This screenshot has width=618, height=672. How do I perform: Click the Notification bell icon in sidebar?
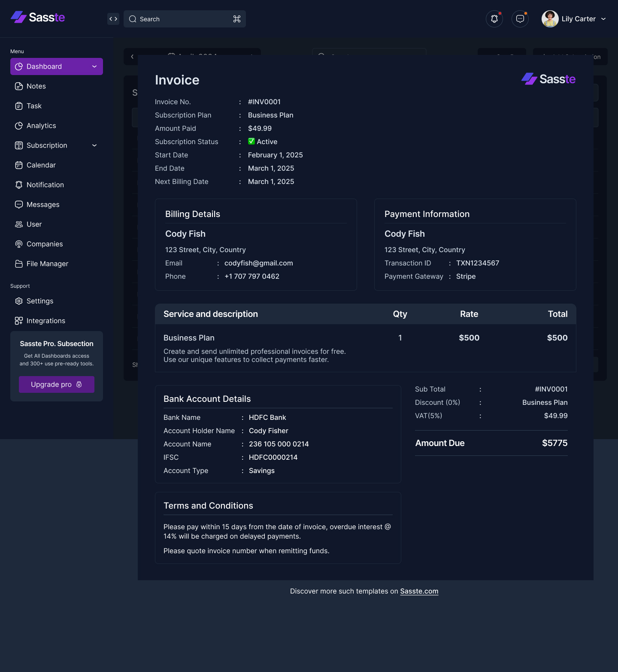pos(19,185)
